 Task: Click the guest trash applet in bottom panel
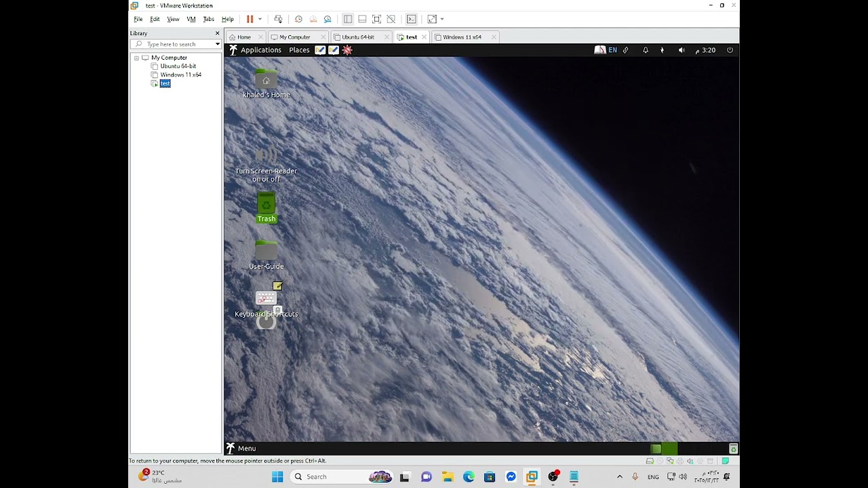[733, 449]
